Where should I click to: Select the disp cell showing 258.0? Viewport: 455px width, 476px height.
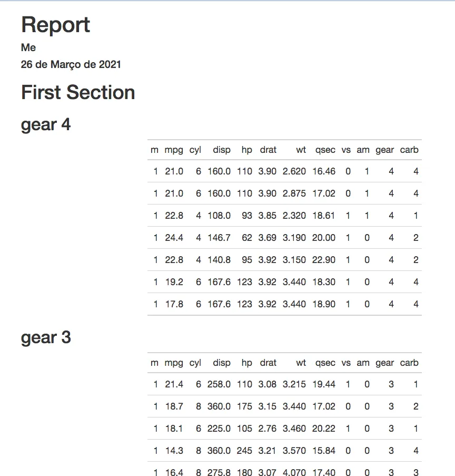(219, 384)
